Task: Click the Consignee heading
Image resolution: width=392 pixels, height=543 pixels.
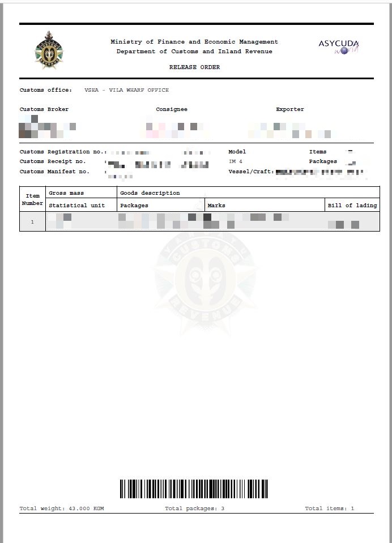Action: 172,109
